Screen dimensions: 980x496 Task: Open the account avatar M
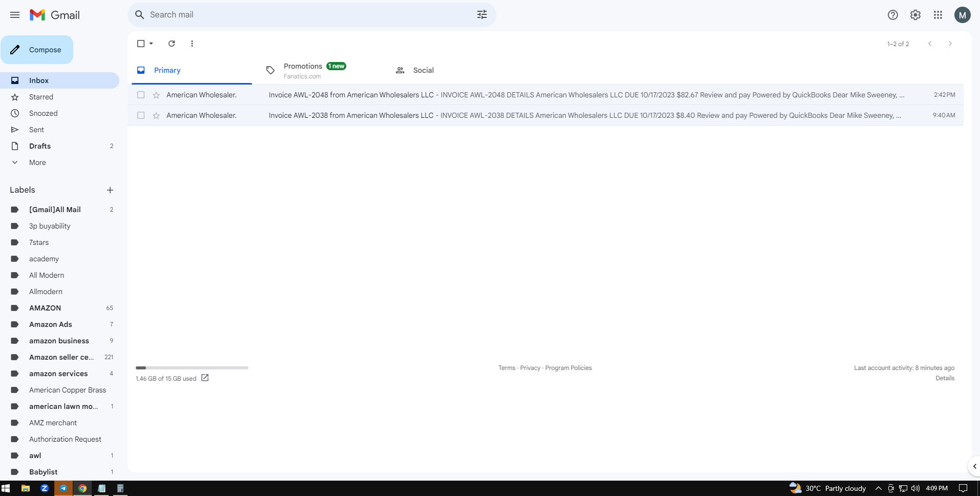(963, 15)
